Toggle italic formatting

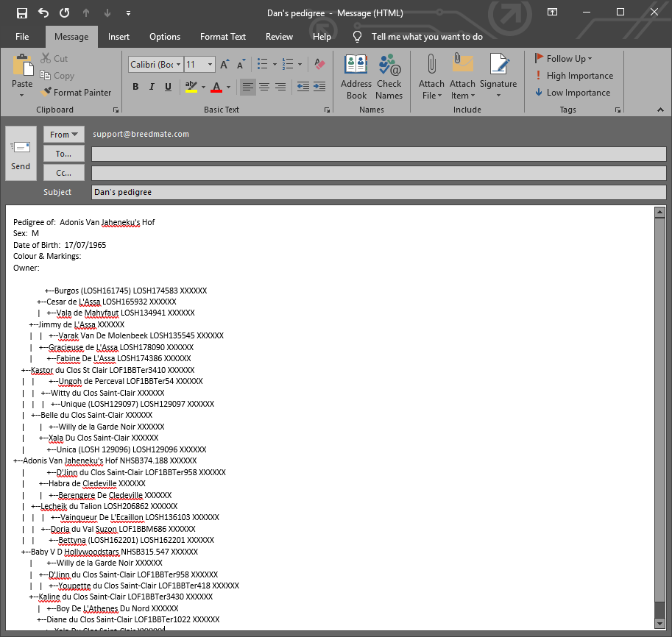click(x=152, y=87)
